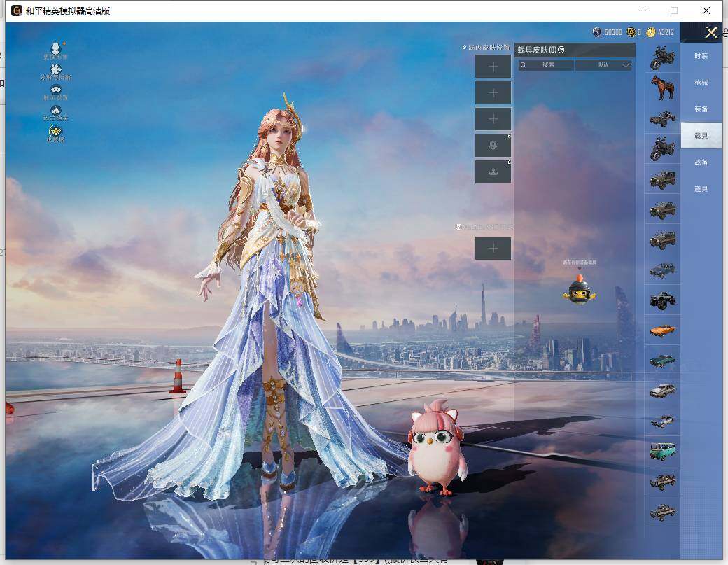
Task: Click the 载具皮肤(0) panel title
Action: point(537,50)
